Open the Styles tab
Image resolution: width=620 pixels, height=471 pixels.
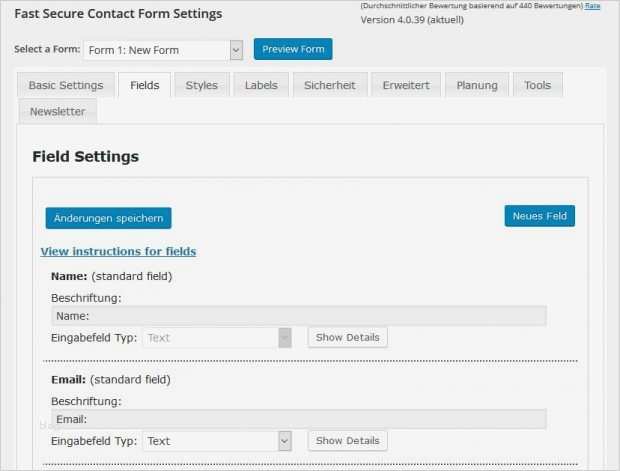201,85
